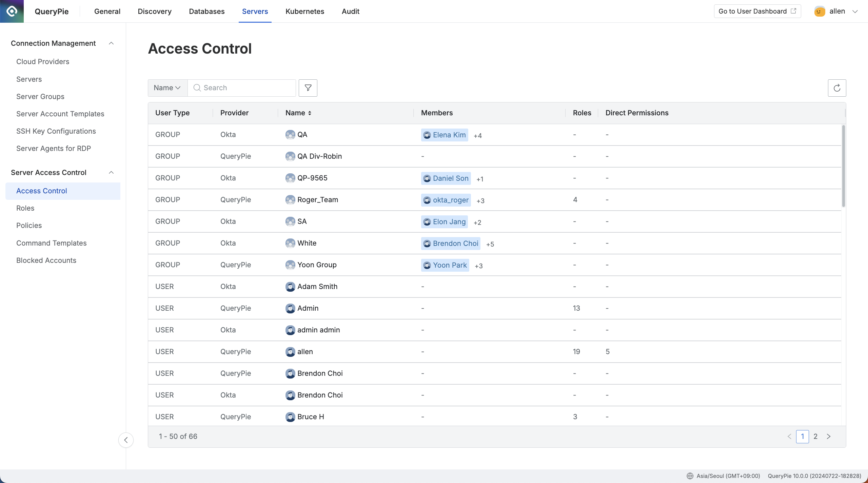Open Command Templates in sidebar
Viewport: 868px width, 483px height.
(x=52, y=243)
